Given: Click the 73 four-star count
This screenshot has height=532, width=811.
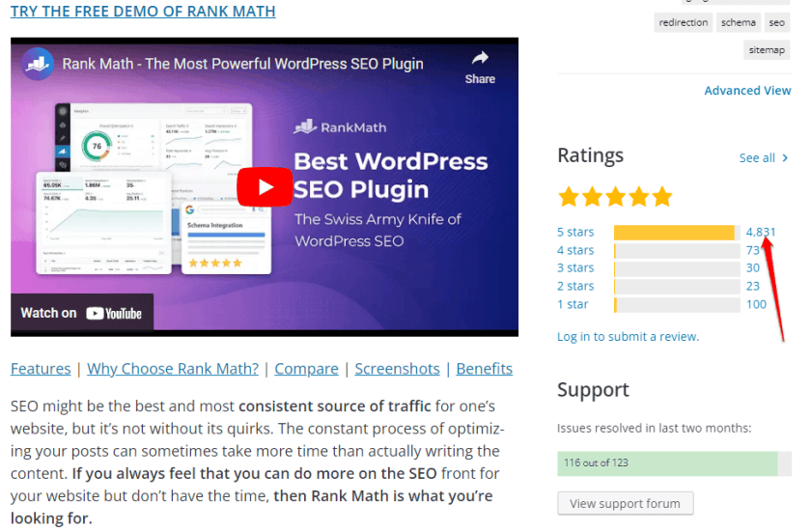Looking at the screenshot, I should pos(752,250).
